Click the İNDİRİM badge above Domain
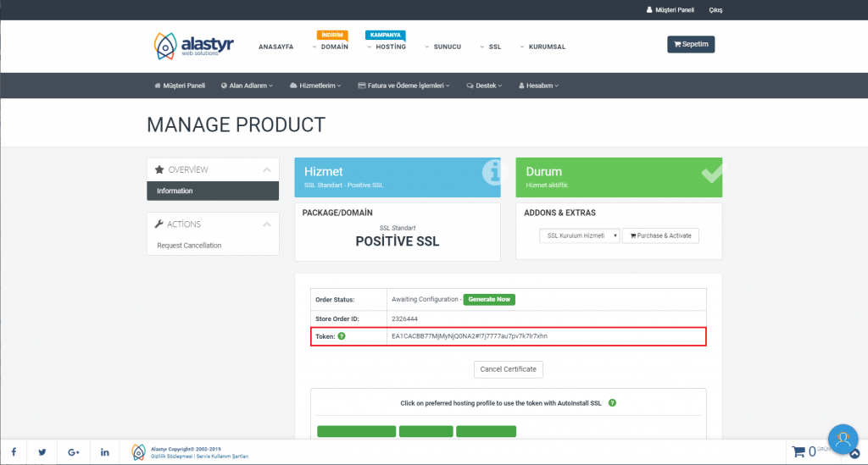868x465 pixels. [332, 35]
